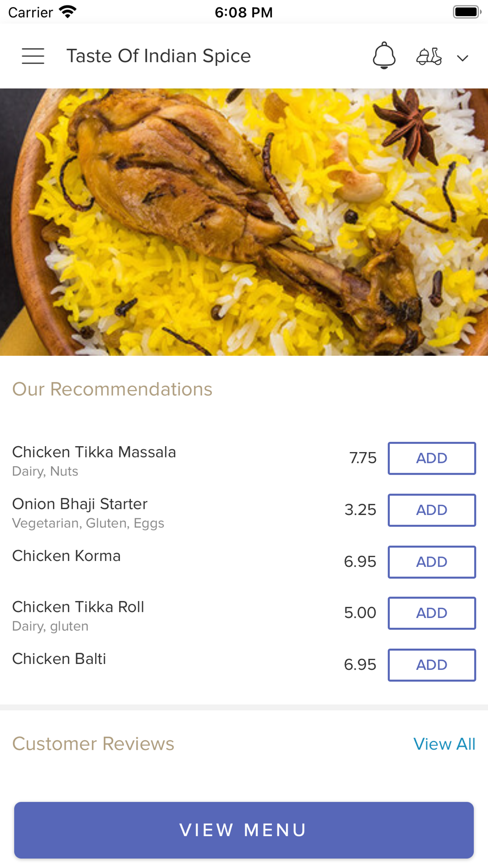Add Onion Bhaji Starter to order

point(431,510)
